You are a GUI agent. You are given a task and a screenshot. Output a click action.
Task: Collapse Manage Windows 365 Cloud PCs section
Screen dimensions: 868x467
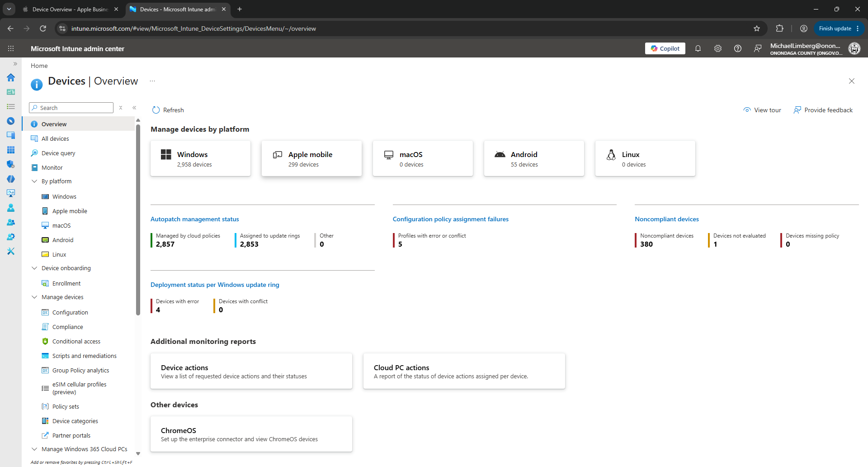click(34, 449)
